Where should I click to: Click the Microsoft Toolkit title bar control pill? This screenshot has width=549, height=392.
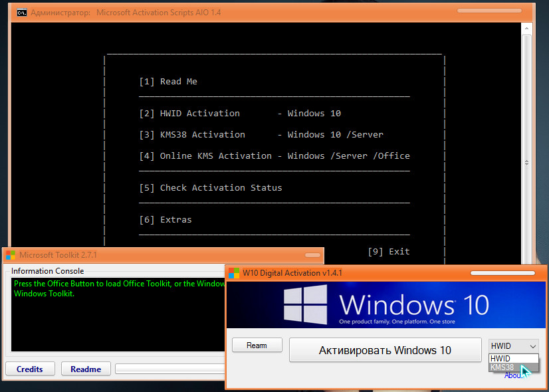click(x=312, y=255)
